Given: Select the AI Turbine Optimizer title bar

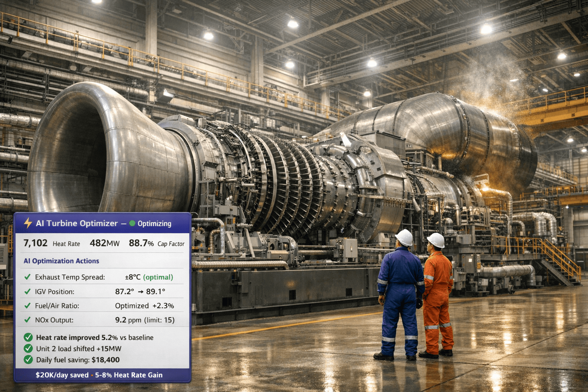Looking at the screenshot, I should 77,223.
